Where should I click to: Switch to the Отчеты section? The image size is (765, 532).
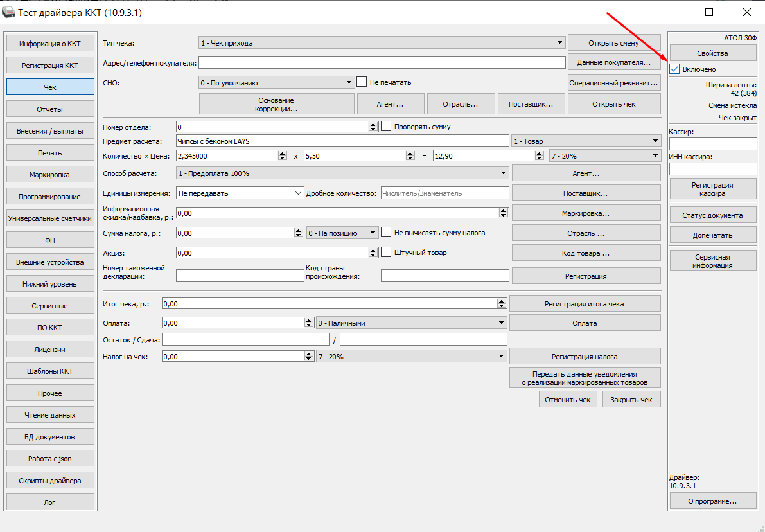pyautogui.click(x=50, y=109)
